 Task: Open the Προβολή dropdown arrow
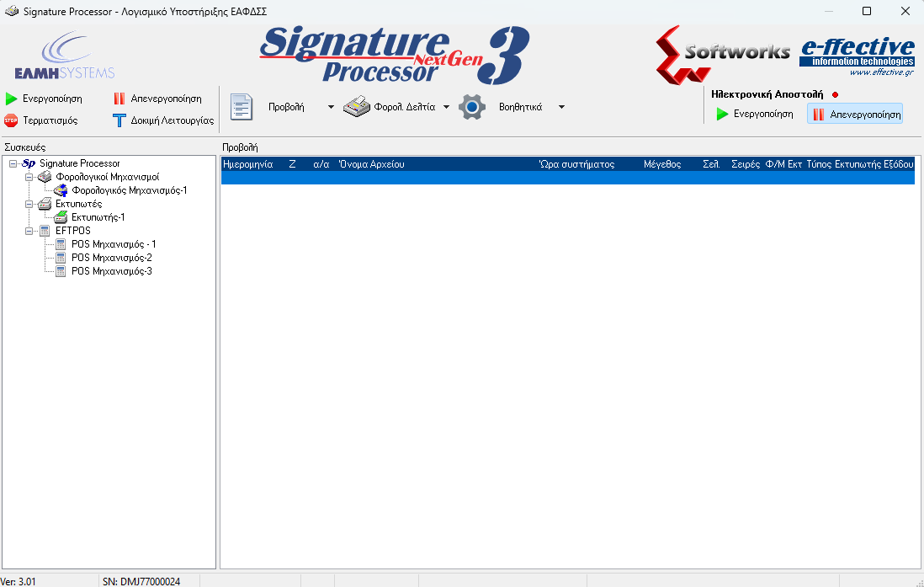click(331, 108)
